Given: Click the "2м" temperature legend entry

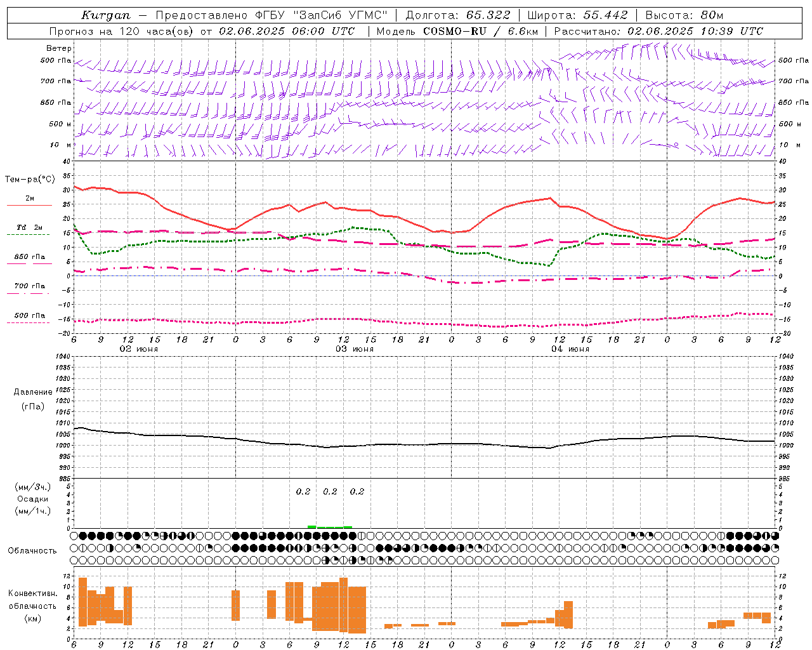Looking at the screenshot, I should click(x=30, y=199).
